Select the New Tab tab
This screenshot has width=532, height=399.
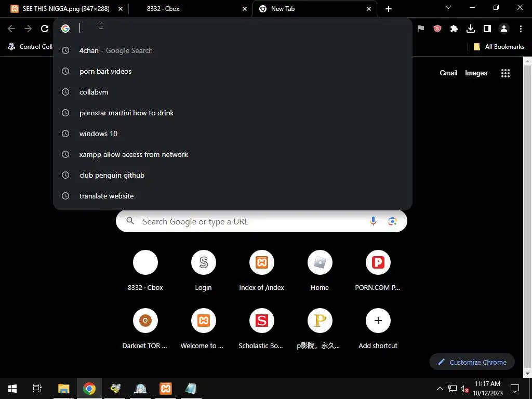[314, 9]
